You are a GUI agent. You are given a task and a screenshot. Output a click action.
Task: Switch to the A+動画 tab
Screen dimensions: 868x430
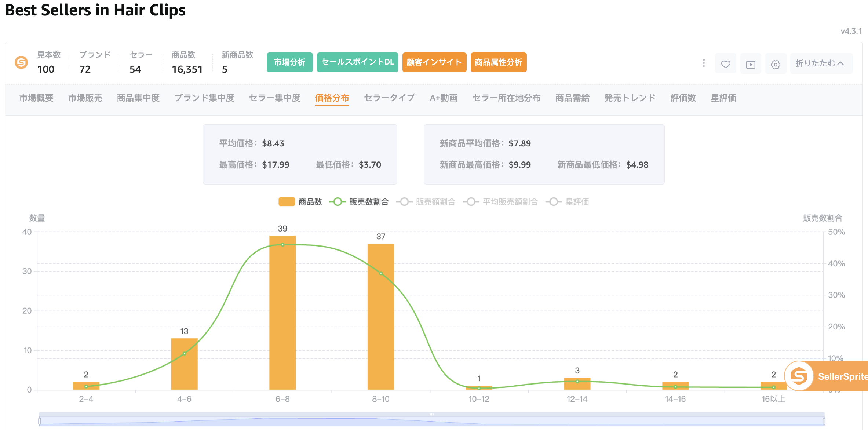click(444, 98)
